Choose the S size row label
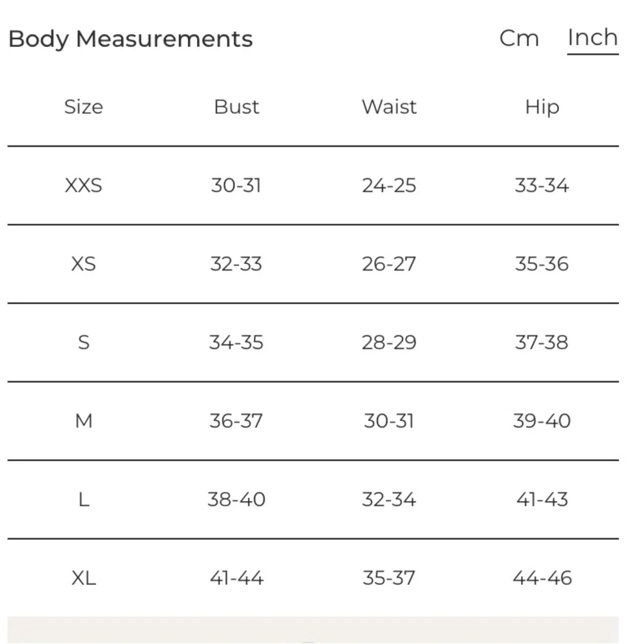644x644 pixels. tap(83, 342)
